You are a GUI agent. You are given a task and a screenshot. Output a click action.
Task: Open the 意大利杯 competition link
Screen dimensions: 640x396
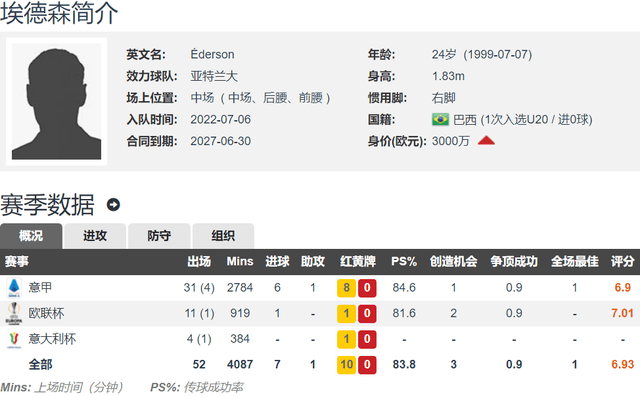point(52,339)
